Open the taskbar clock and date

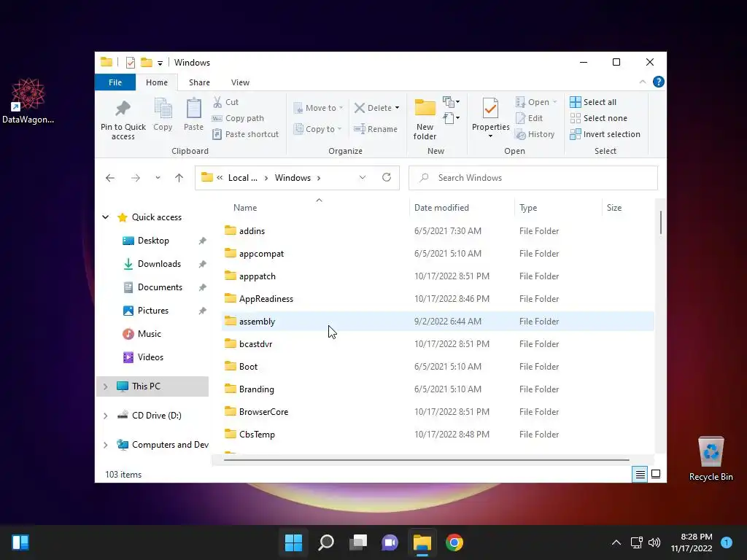[x=692, y=542]
